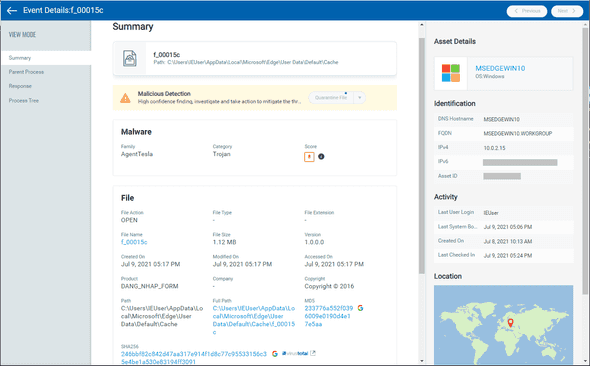Image resolution: width=590 pixels, height=366 pixels.
Task: Select Last System Boot time value
Action: 508,227
